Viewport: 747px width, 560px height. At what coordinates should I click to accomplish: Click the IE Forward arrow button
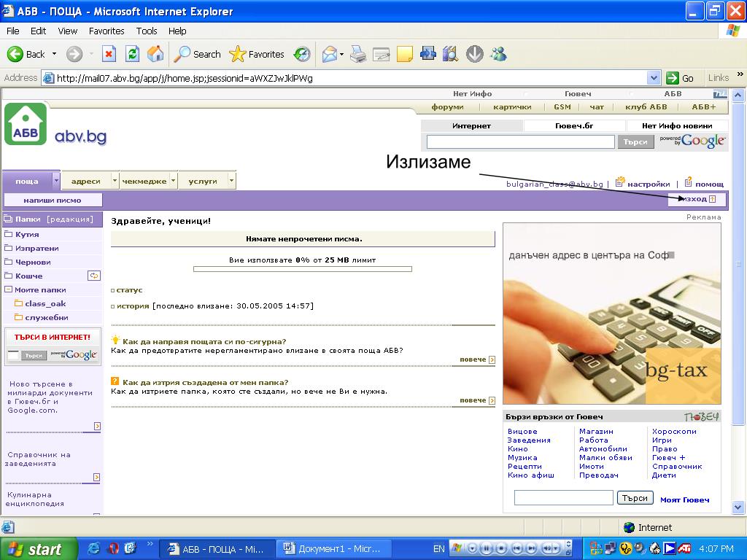click(74, 54)
